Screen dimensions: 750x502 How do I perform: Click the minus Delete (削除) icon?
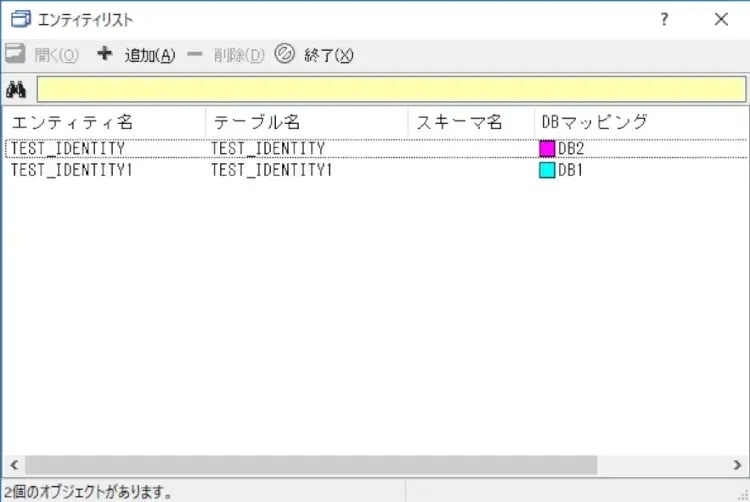pos(194,54)
